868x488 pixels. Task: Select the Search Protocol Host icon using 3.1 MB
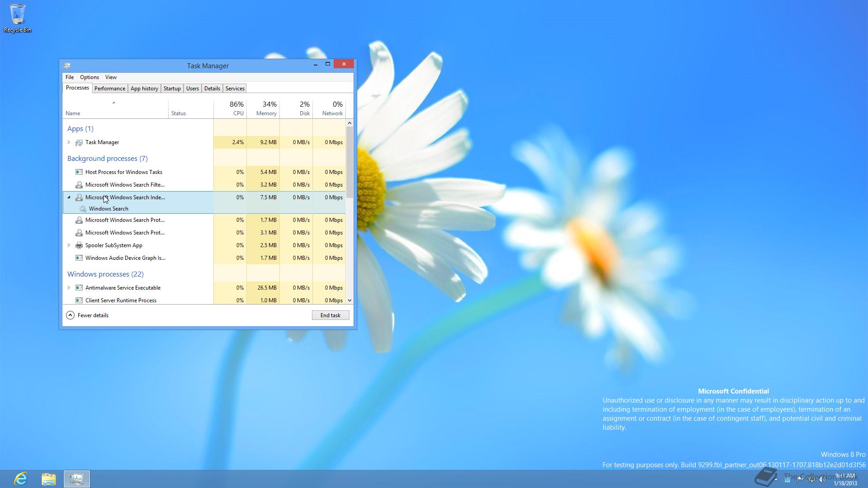[x=79, y=233]
